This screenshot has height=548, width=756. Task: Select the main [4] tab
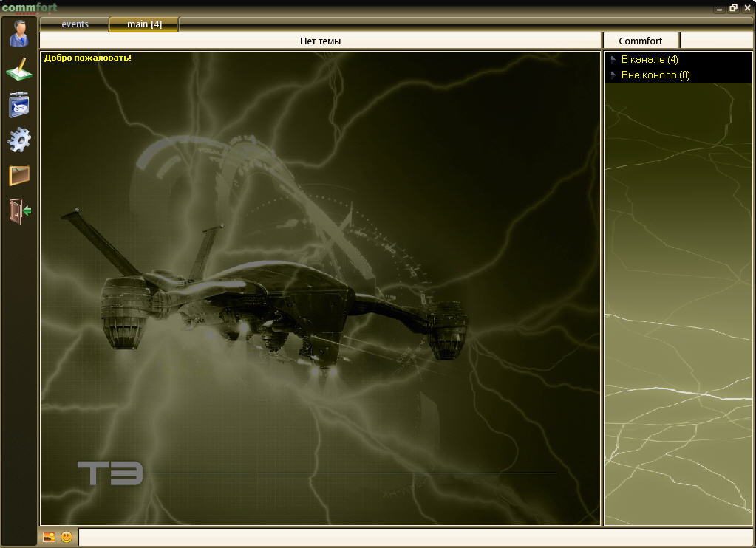click(x=144, y=24)
